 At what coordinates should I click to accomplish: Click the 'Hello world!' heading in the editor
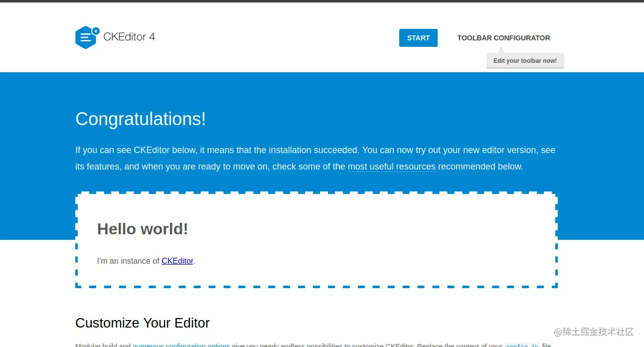(x=143, y=229)
